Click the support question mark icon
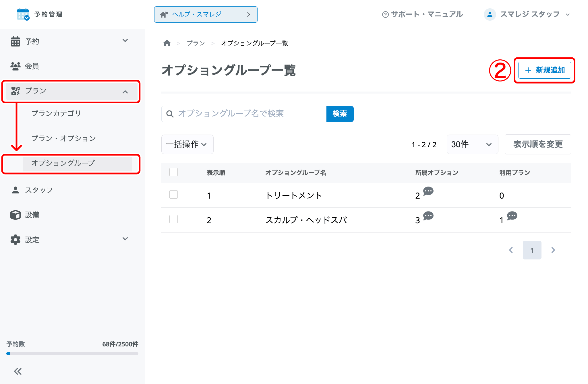 pos(385,14)
